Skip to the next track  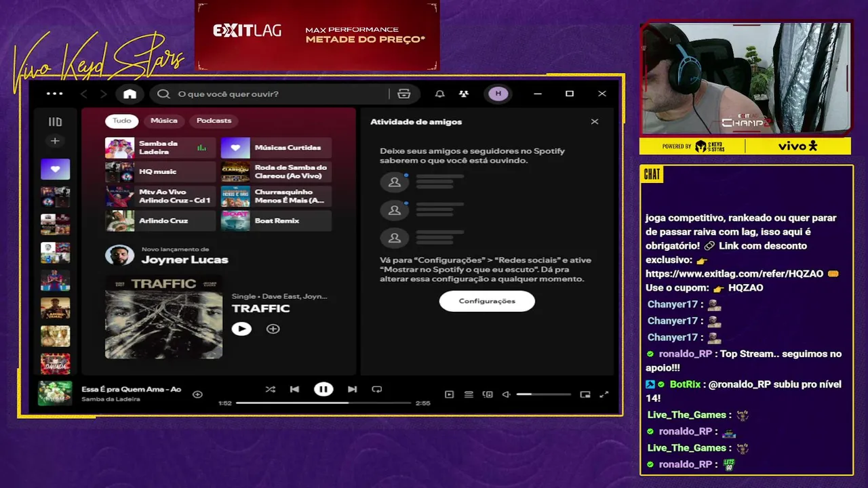click(x=352, y=389)
